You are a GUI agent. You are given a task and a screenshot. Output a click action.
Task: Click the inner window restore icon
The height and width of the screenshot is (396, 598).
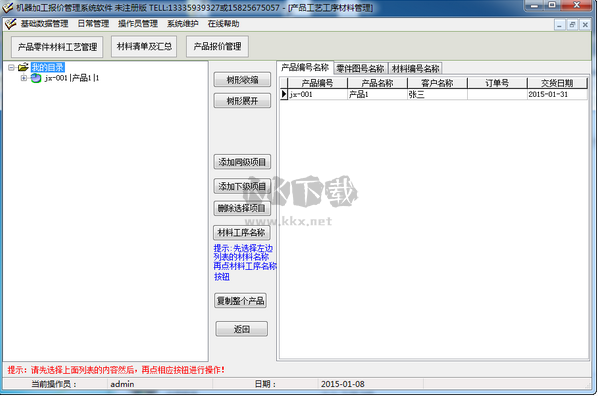pos(572,25)
